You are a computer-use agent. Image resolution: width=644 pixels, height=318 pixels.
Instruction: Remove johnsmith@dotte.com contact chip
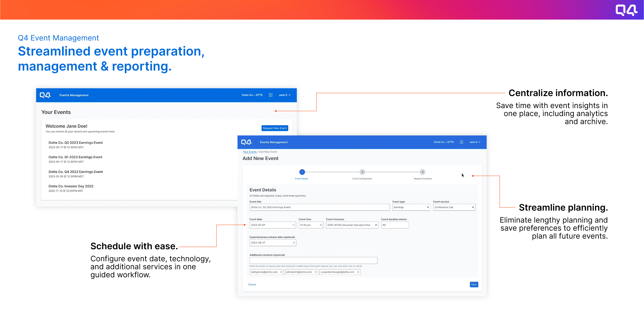315,272
